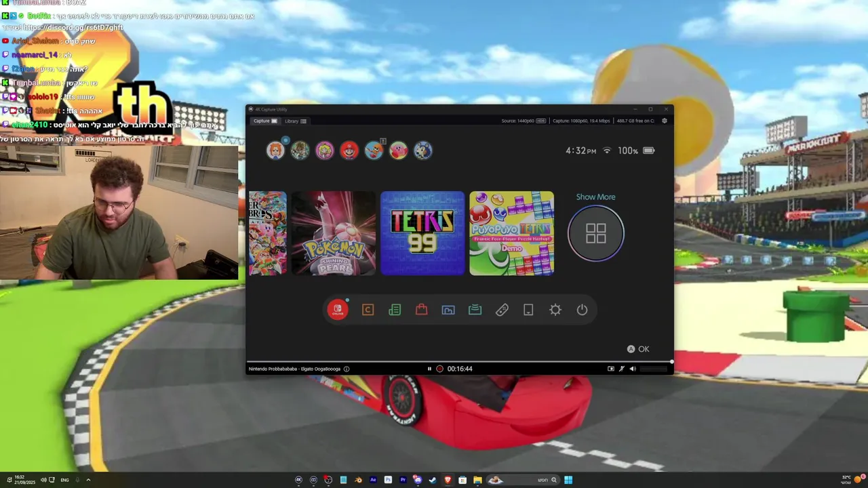Take a screenshot with camera icon
This screenshot has height=488, width=868.
click(611, 369)
